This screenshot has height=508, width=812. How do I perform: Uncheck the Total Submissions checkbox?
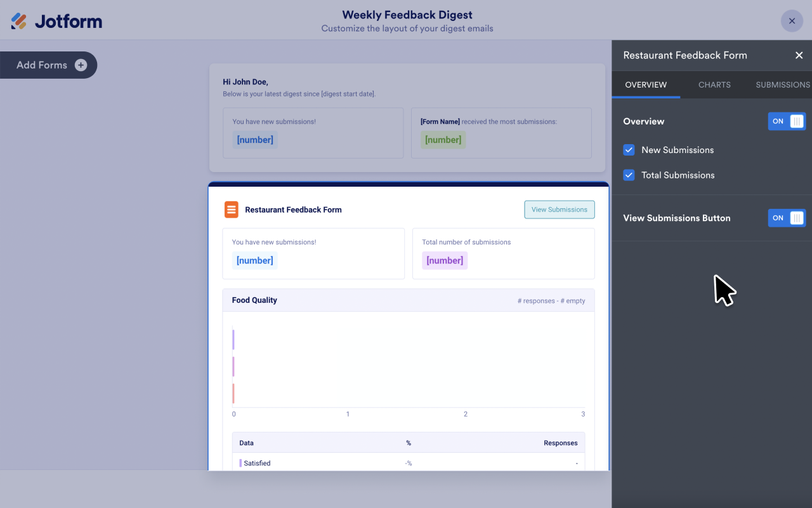coord(629,175)
